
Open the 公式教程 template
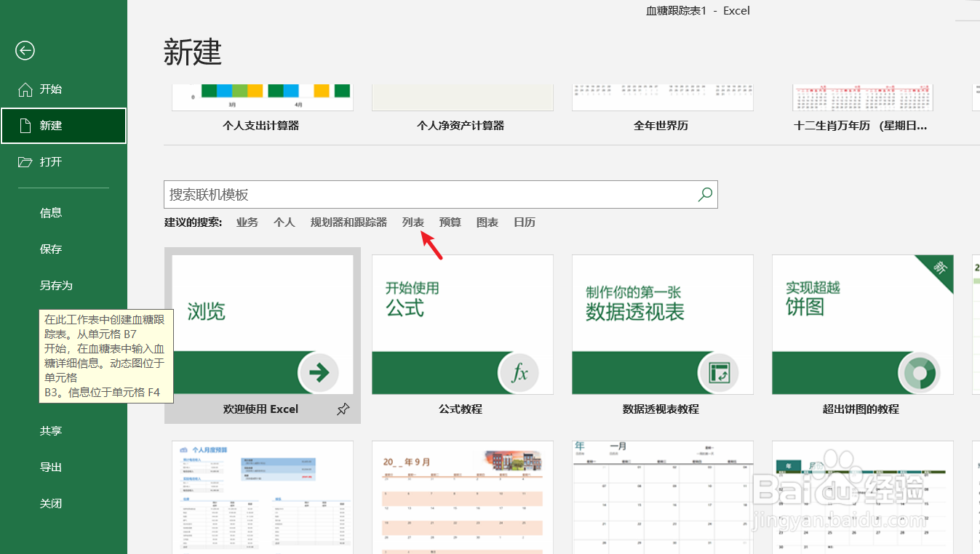click(463, 336)
